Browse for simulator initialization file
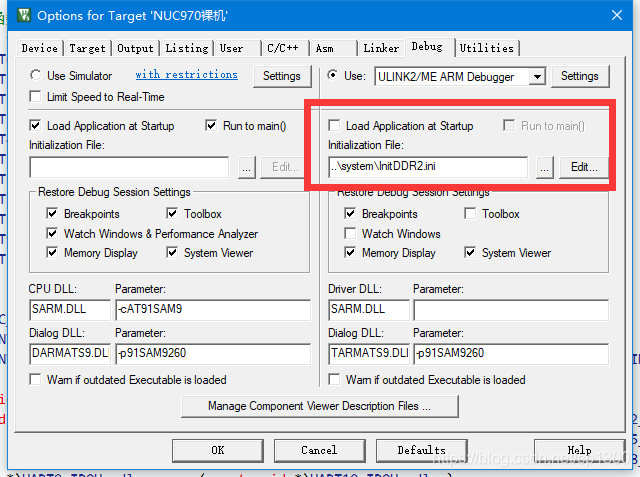640x477 pixels. click(x=247, y=167)
